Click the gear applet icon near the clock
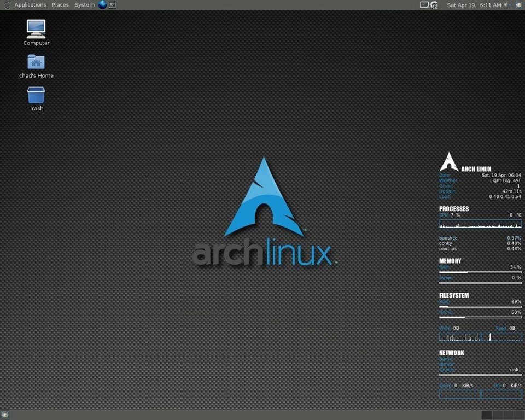Viewport: 525px width, 420px height. pos(434,4)
